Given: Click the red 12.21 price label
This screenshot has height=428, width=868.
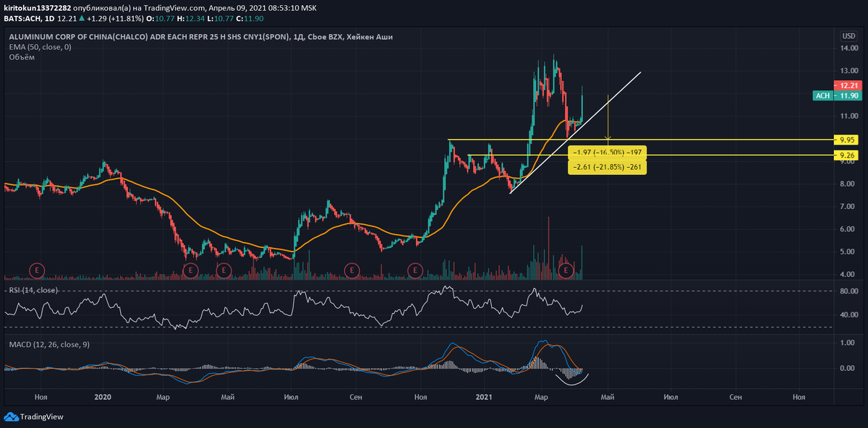Looking at the screenshot, I should (848, 85).
